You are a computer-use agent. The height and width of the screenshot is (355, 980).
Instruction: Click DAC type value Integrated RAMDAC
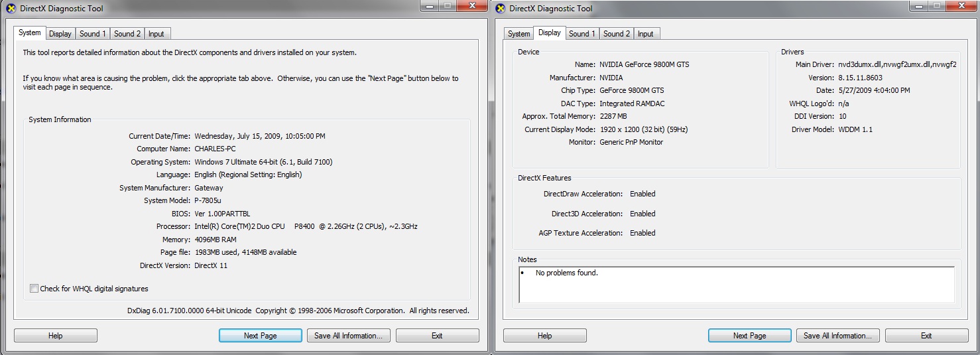(631, 104)
